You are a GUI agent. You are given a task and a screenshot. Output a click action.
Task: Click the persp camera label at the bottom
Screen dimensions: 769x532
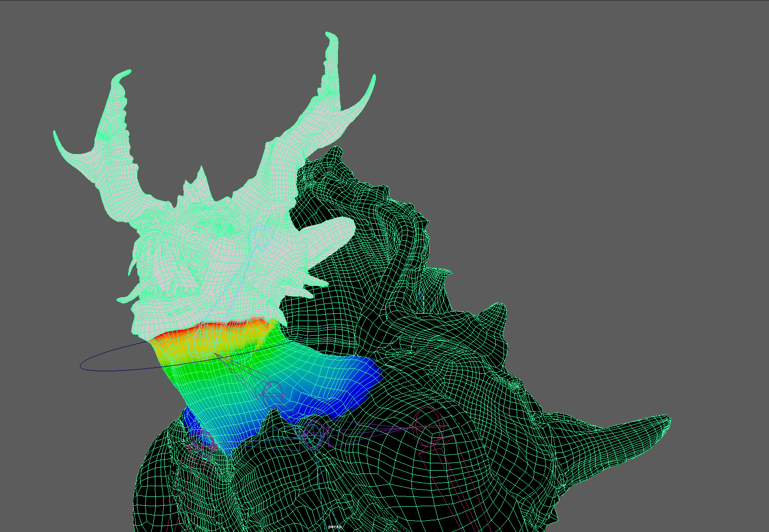point(335,527)
